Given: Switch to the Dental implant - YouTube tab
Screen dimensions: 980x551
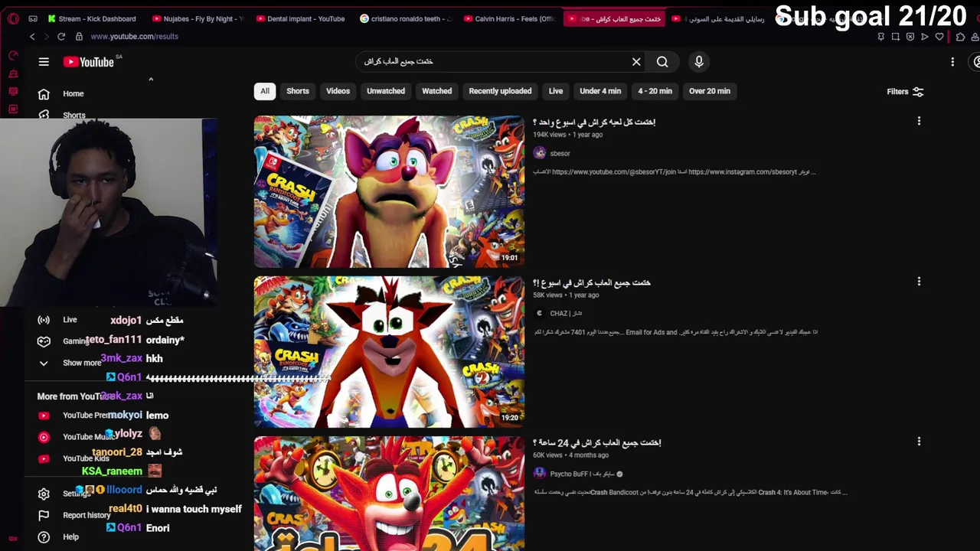Looking at the screenshot, I should (x=301, y=18).
